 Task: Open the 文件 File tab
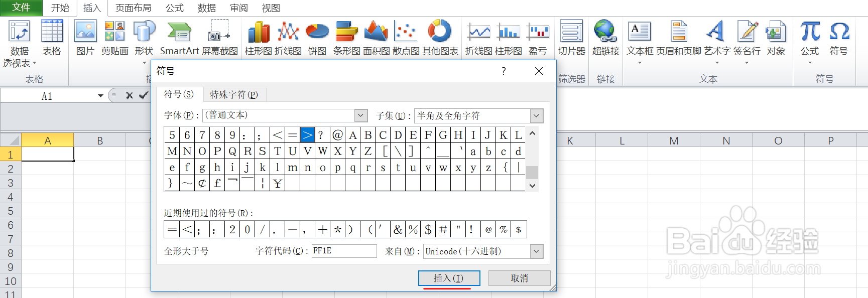(x=21, y=8)
